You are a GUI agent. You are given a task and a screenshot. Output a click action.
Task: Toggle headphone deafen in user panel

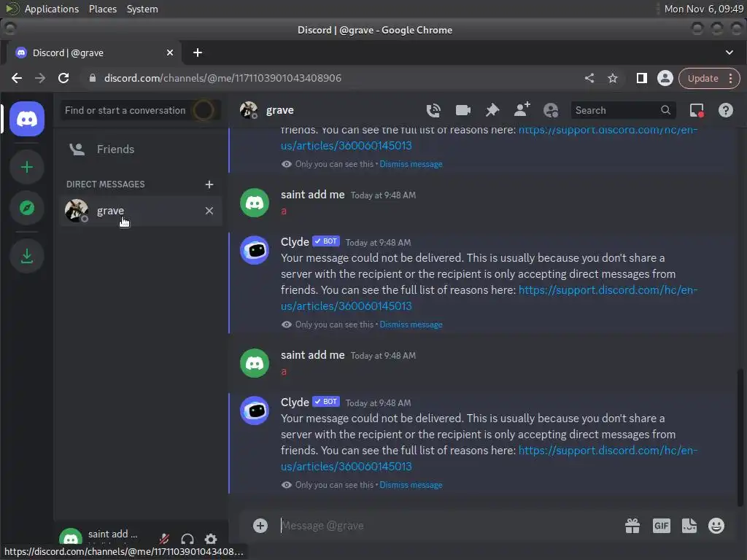[187, 539]
